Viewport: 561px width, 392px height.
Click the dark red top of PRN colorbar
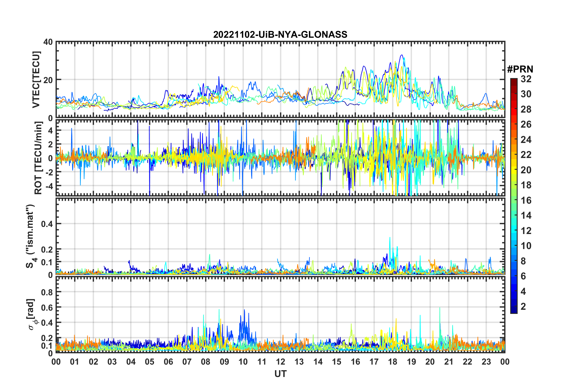(x=514, y=82)
